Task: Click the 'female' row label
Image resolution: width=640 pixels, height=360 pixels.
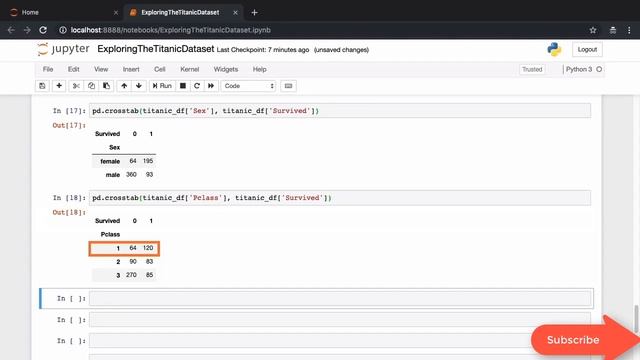Action: coord(110,161)
